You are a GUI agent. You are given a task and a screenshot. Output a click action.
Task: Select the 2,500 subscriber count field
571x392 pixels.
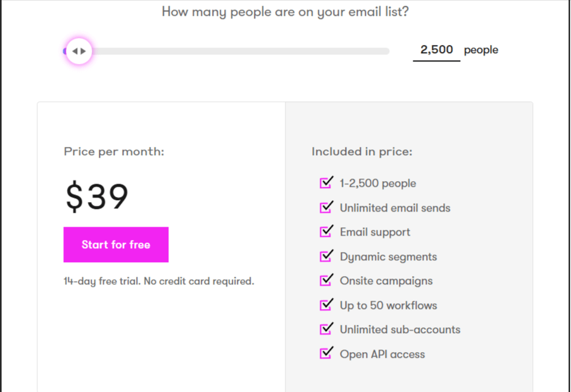click(436, 49)
